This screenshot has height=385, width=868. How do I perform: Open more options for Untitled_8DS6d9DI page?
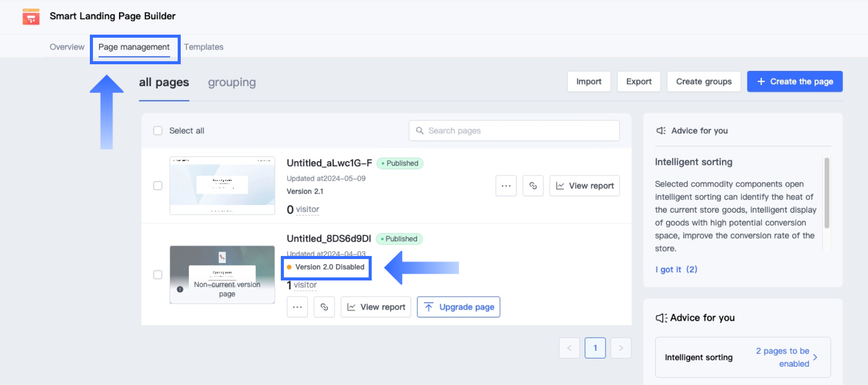(x=297, y=307)
